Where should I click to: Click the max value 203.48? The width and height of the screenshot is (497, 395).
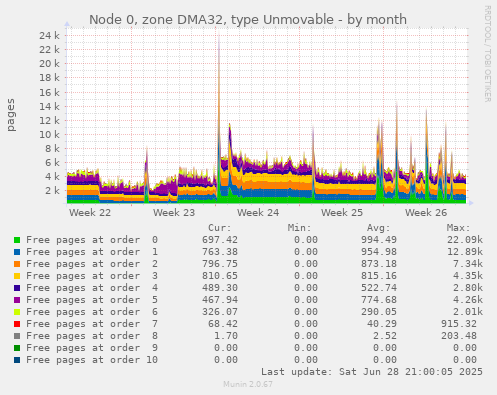click(x=459, y=336)
